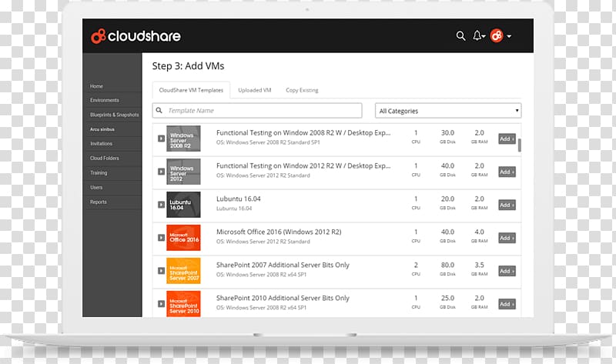
Task: Click the orange user avatar icon
Action: coord(497,35)
